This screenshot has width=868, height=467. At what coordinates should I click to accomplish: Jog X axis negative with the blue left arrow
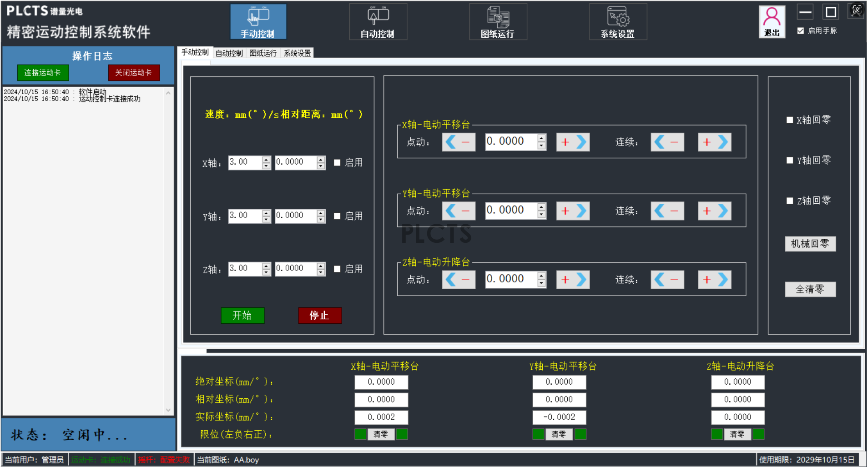coord(458,142)
